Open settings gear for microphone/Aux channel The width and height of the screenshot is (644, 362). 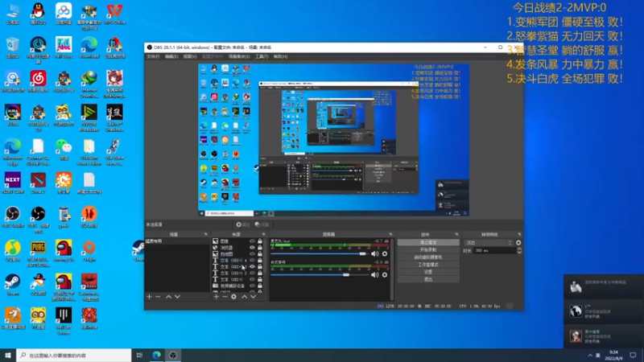[385, 253]
